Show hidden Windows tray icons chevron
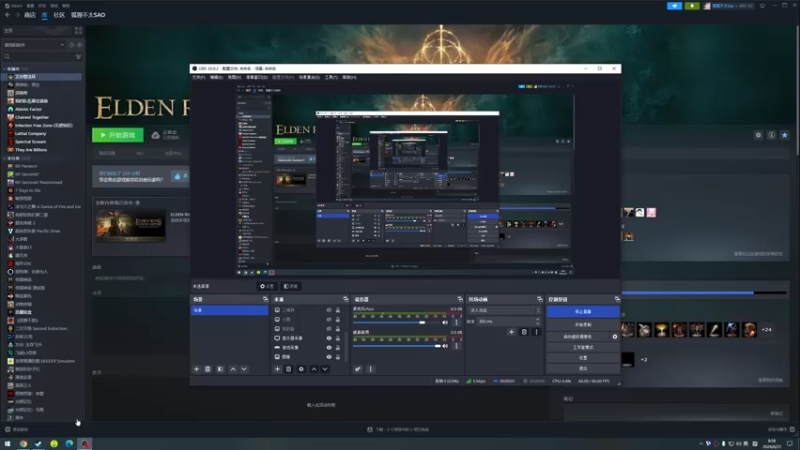Screen dimensions: 800x450 (701, 444)
